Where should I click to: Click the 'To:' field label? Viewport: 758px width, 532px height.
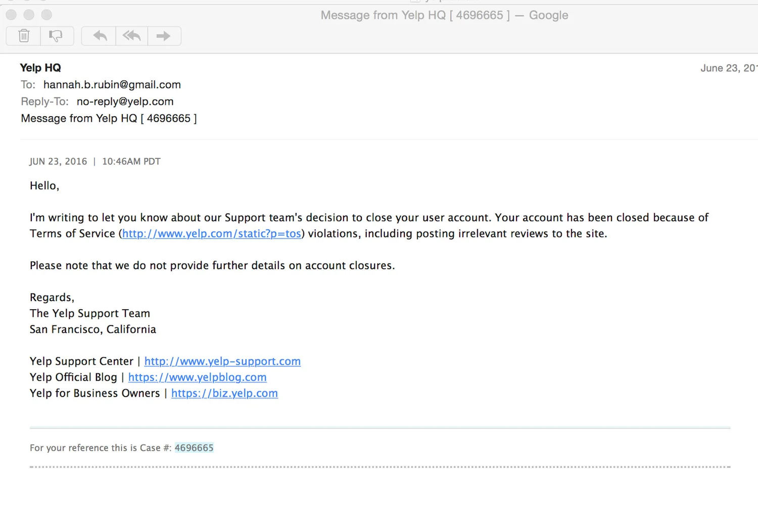click(28, 84)
